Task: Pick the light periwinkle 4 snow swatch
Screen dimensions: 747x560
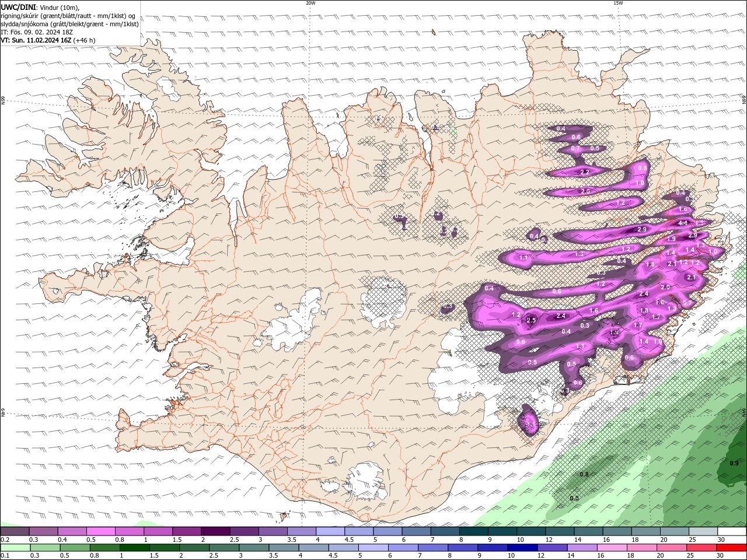Action: 330,531
